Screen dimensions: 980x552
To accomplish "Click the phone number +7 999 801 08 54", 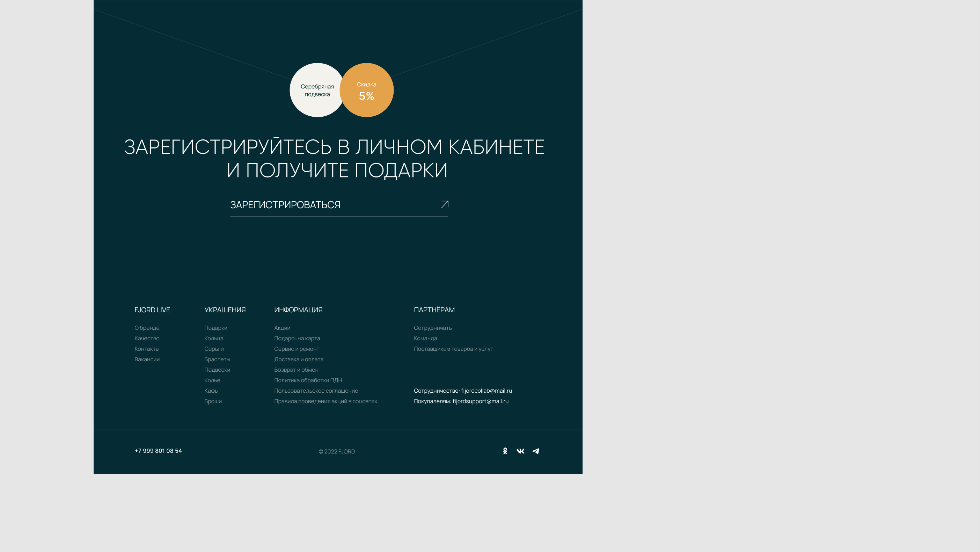I will tap(158, 451).
